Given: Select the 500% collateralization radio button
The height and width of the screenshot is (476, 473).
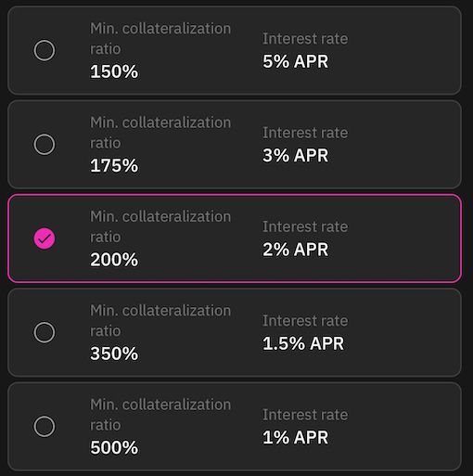Looking at the screenshot, I should [45, 426].
